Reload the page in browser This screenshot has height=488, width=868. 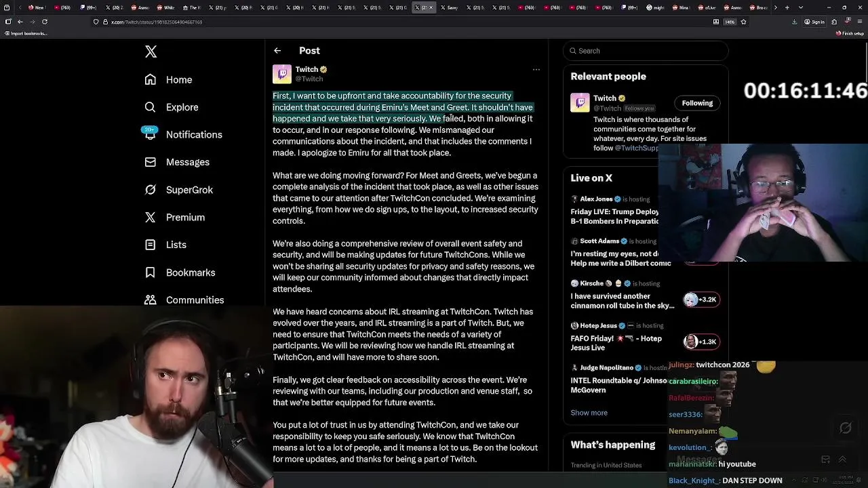[x=45, y=22]
